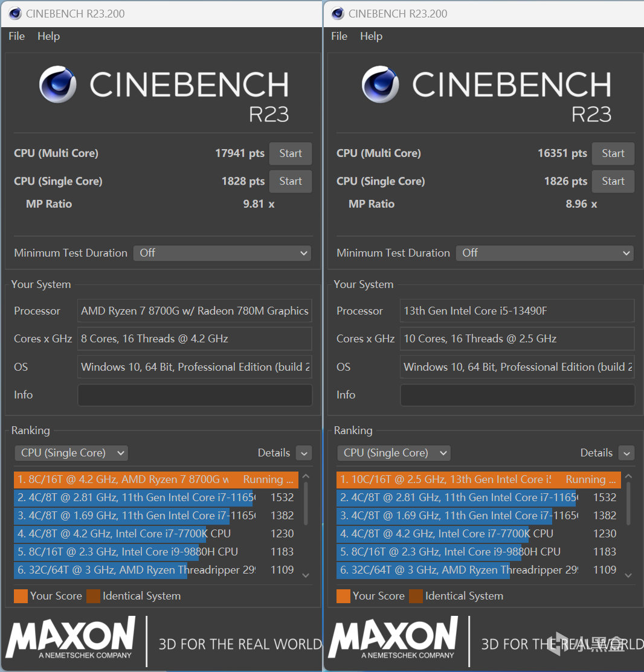The width and height of the screenshot is (644, 672).
Task: Select rank 5 i9-9880H row in right window
Action: coord(478,552)
